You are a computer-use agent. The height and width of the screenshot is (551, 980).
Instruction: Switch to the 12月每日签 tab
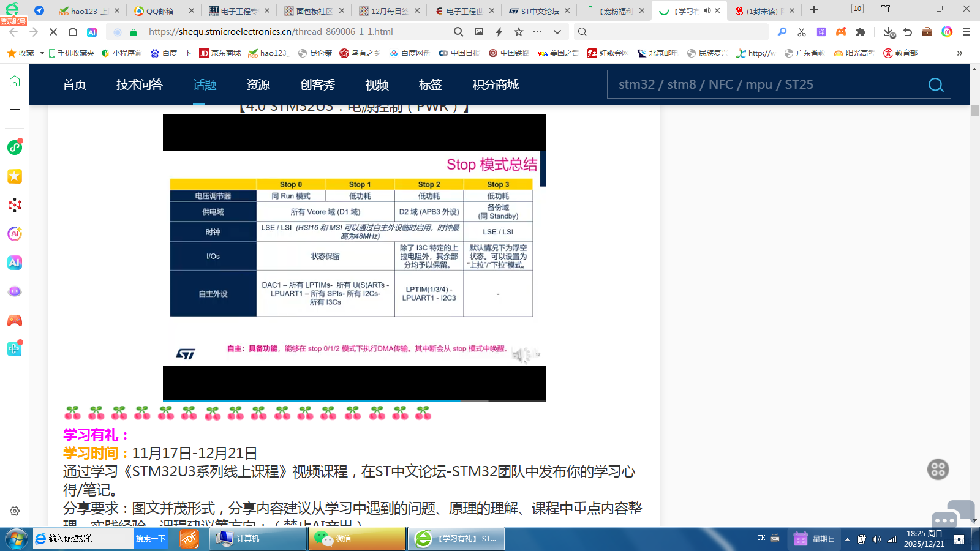point(388,11)
